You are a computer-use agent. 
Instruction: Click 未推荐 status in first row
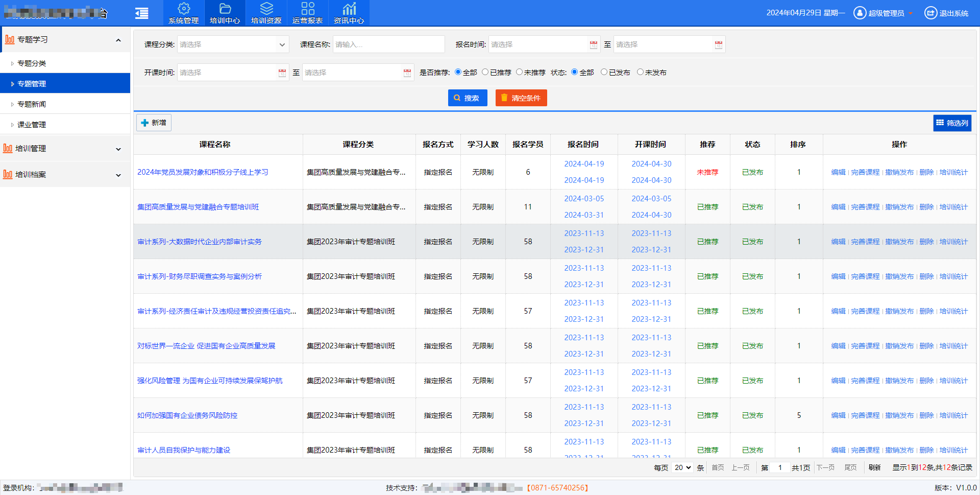[x=707, y=172]
